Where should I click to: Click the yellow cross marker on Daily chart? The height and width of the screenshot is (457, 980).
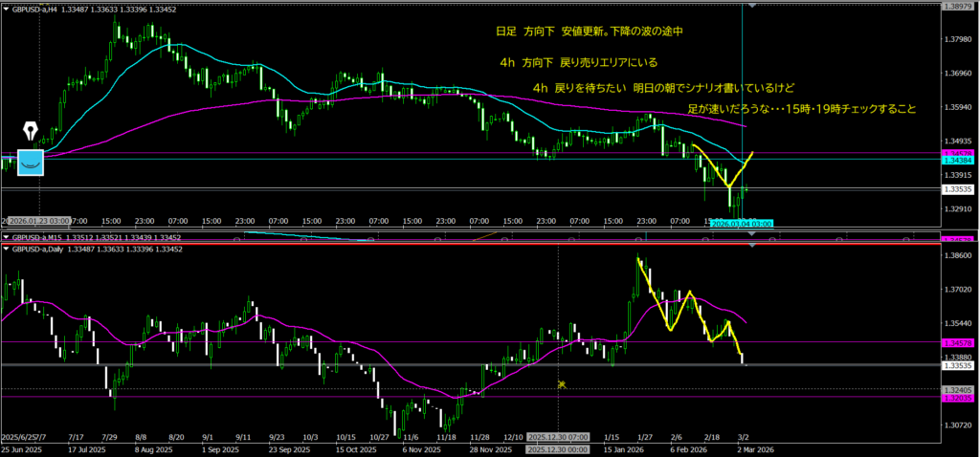pyautogui.click(x=563, y=384)
